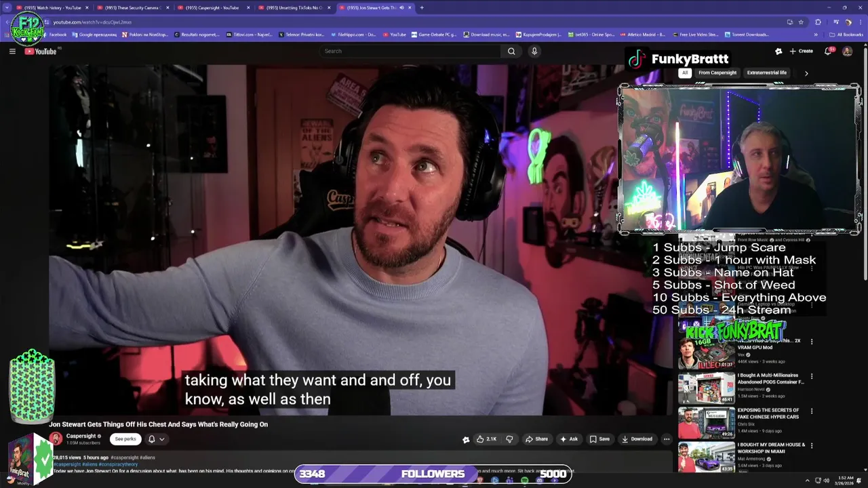868x488 pixels.
Task: Click the volume icon in system tray
Action: click(x=826, y=481)
